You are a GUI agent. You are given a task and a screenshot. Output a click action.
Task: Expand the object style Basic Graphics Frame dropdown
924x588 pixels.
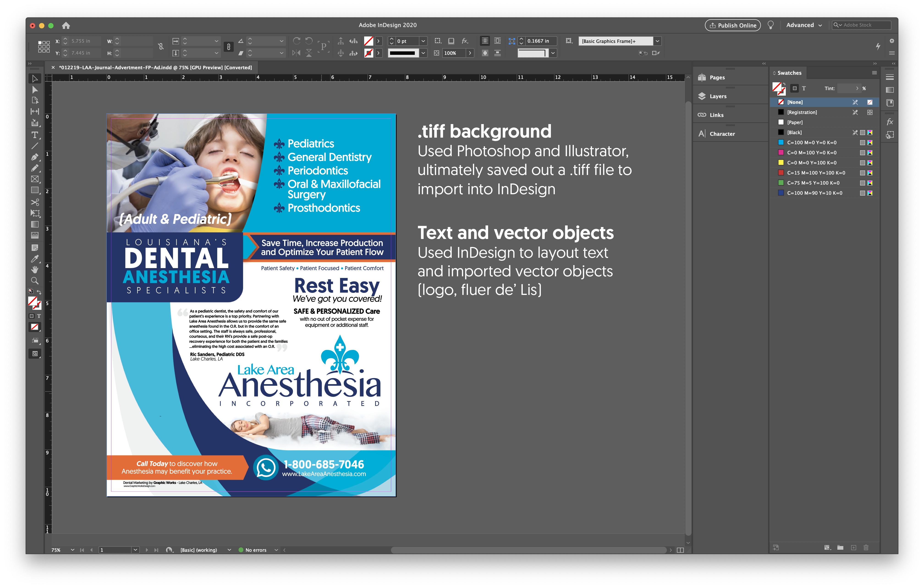click(x=657, y=41)
